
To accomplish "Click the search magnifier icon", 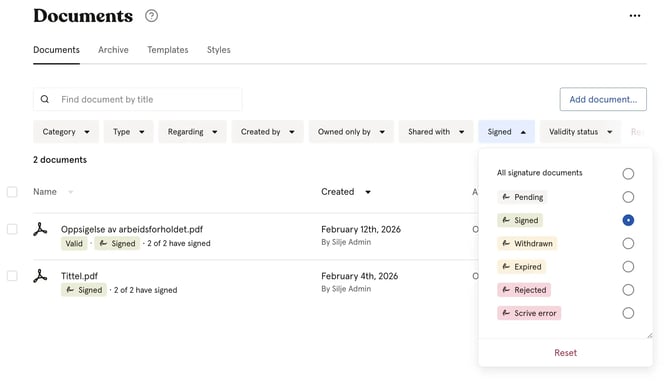I will click(x=45, y=99).
